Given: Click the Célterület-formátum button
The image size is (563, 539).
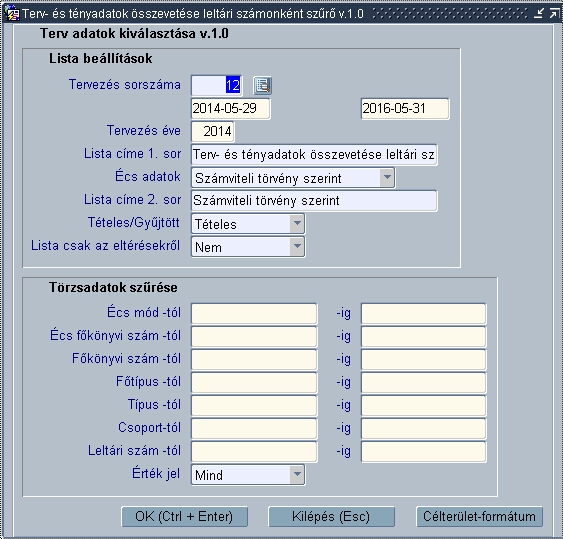Looking at the screenshot, I should tap(479, 516).
